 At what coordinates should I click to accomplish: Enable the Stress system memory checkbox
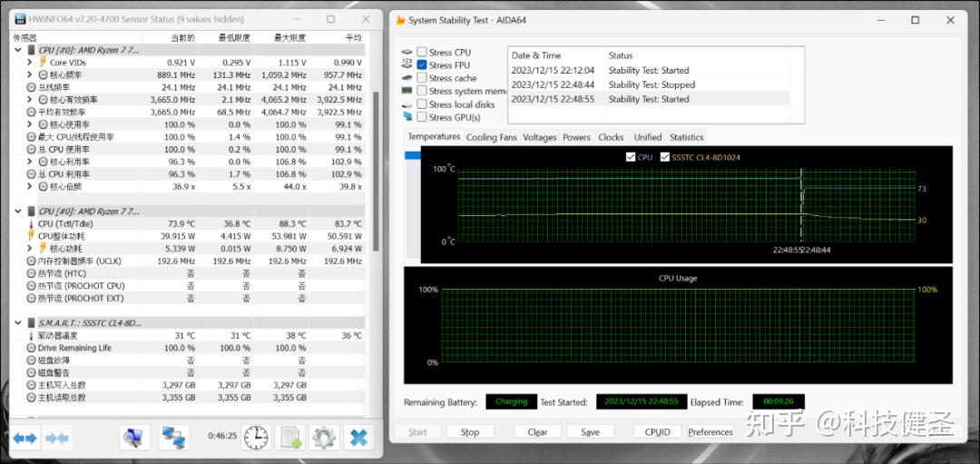click(422, 92)
